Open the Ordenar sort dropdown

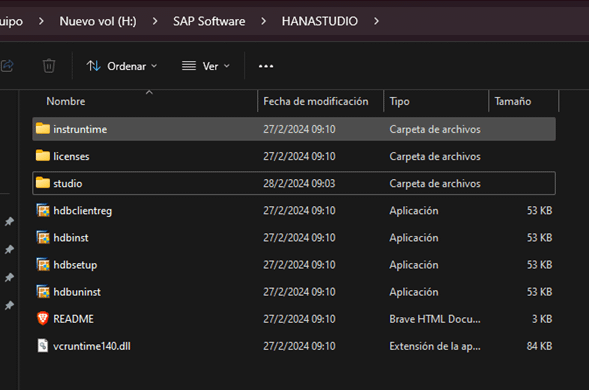click(122, 66)
